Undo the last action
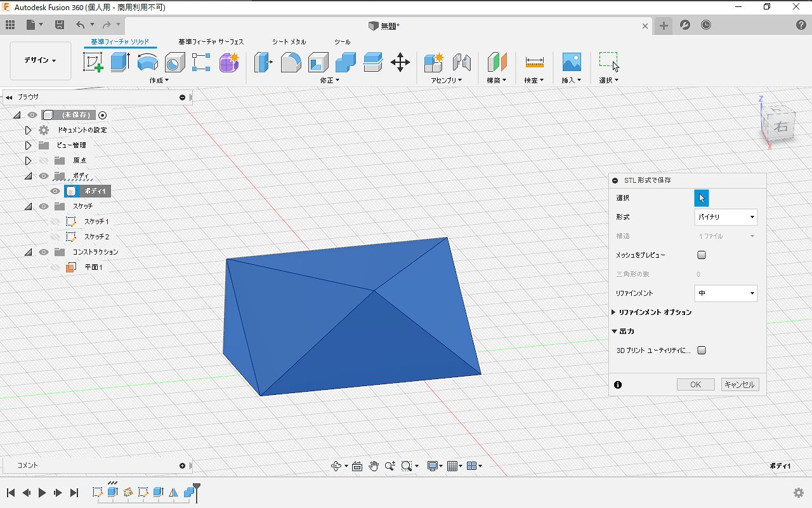The height and width of the screenshot is (508, 812). coord(80,25)
